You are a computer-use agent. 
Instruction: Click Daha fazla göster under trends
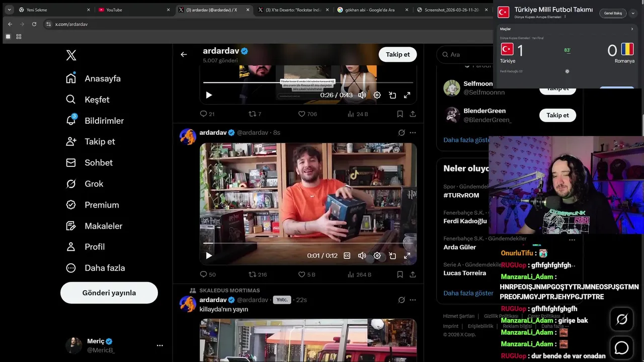[468, 293]
